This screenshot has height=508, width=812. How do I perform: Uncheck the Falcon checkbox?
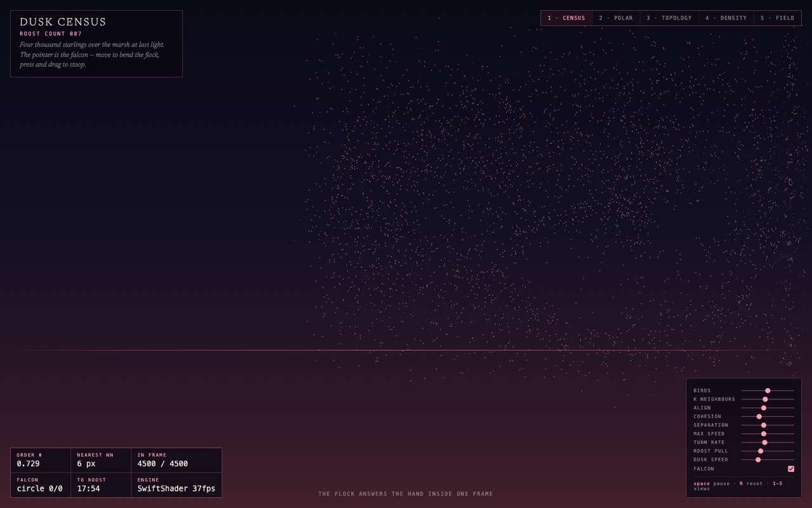[791, 469]
